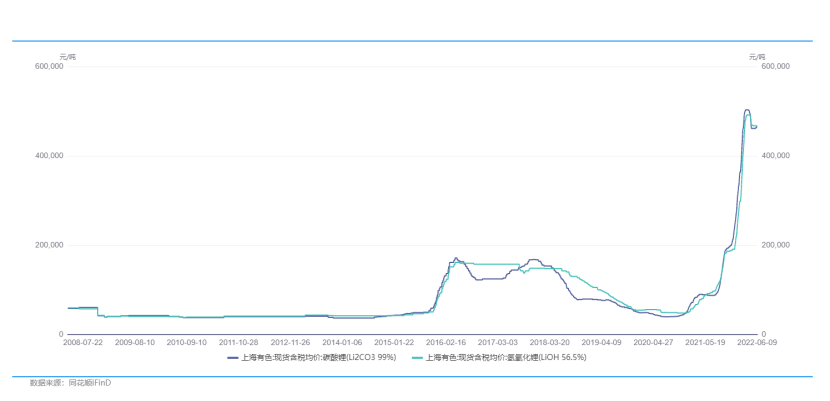Click the 2011-10-28 x-axis date label

coord(239,342)
